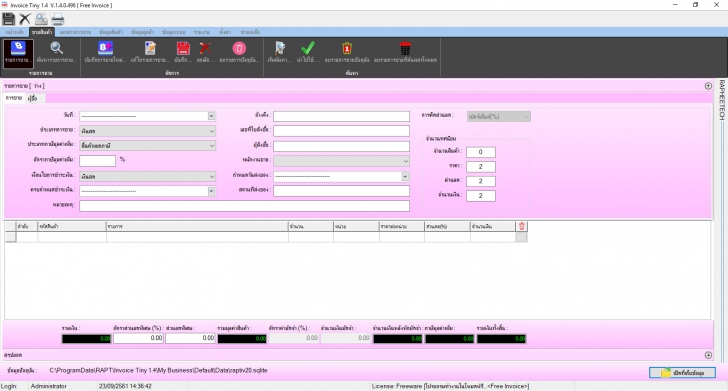The width and height of the screenshot is (728, 391).
Task: Click the vertical RAPHEETECH side tab
Action: click(x=722, y=100)
